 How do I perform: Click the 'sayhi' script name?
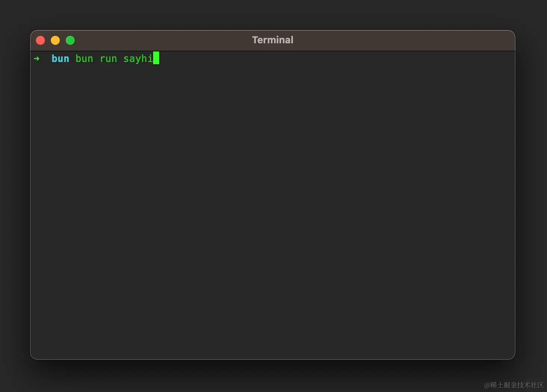click(x=138, y=59)
